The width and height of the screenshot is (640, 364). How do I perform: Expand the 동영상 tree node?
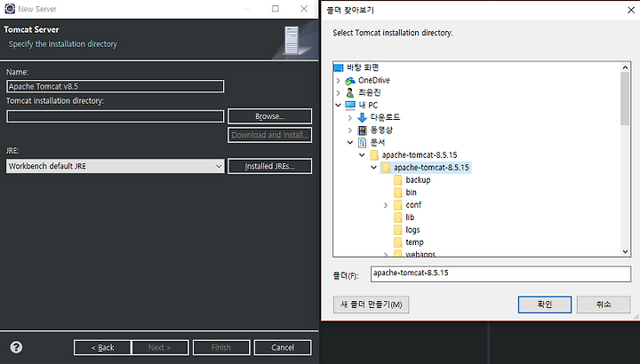pos(350,131)
